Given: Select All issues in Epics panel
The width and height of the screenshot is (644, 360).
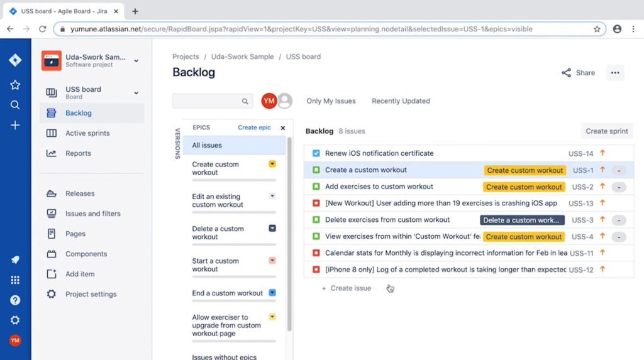Looking at the screenshot, I should (x=234, y=145).
